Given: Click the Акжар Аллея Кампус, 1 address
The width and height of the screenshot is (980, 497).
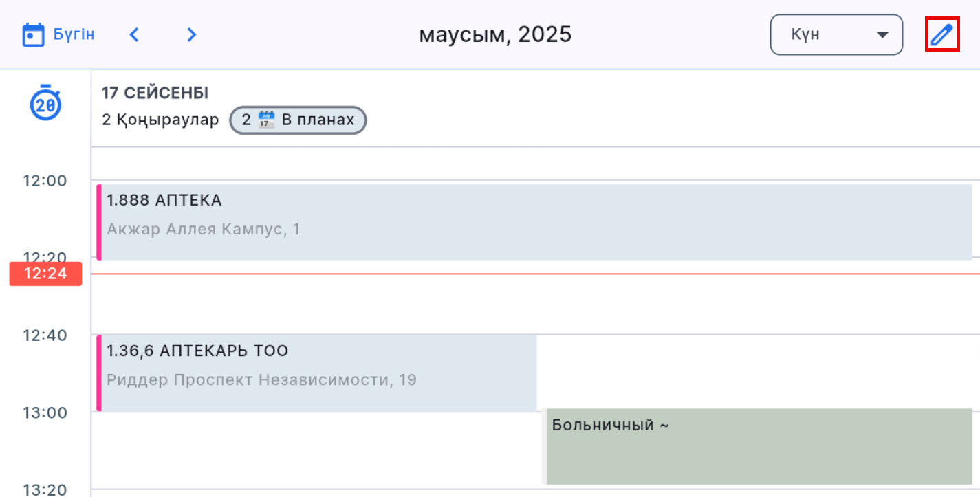Looking at the screenshot, I should pos(204,229).
